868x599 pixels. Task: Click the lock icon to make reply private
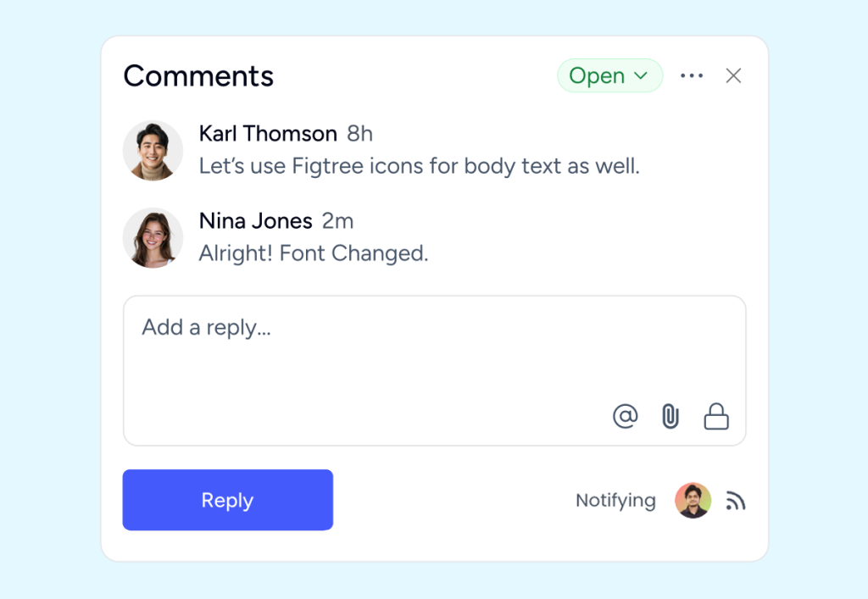pyautogui.click(x=715, y=416)
